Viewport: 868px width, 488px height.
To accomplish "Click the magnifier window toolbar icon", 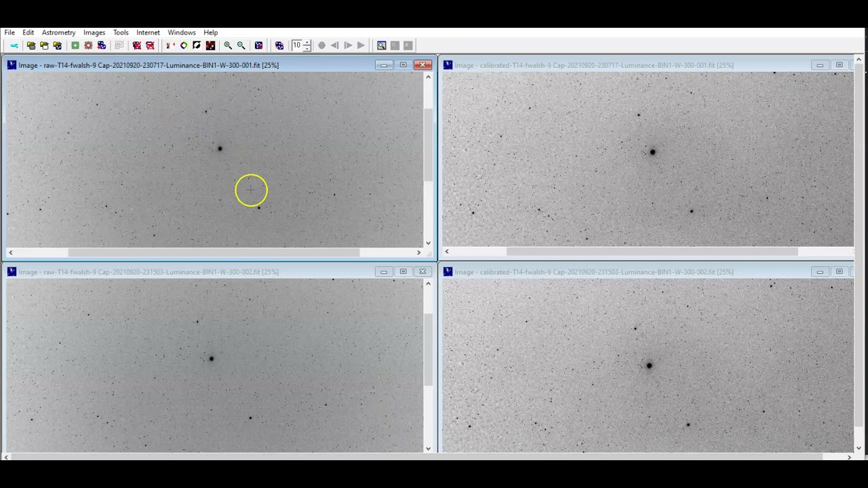I will 382,45.
